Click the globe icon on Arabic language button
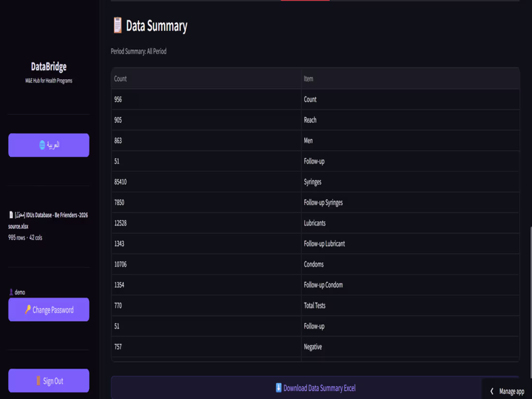This screenshot has height=399, width=532. point(42,145)
